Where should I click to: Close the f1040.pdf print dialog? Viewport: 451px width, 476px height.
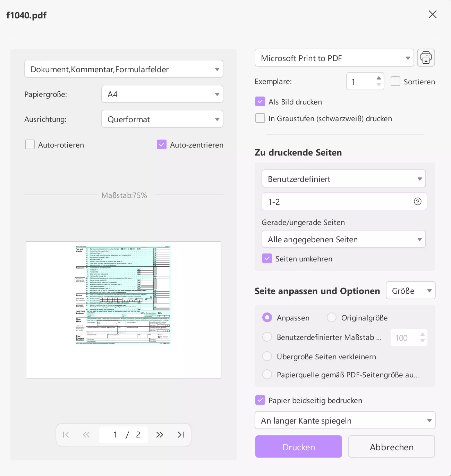click(432, 14)
